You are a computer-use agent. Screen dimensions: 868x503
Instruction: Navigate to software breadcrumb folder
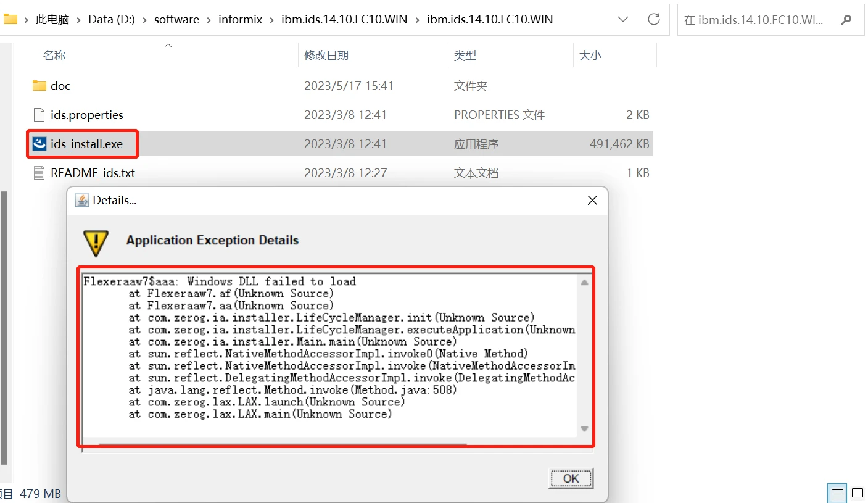click(x=176, y=20)
